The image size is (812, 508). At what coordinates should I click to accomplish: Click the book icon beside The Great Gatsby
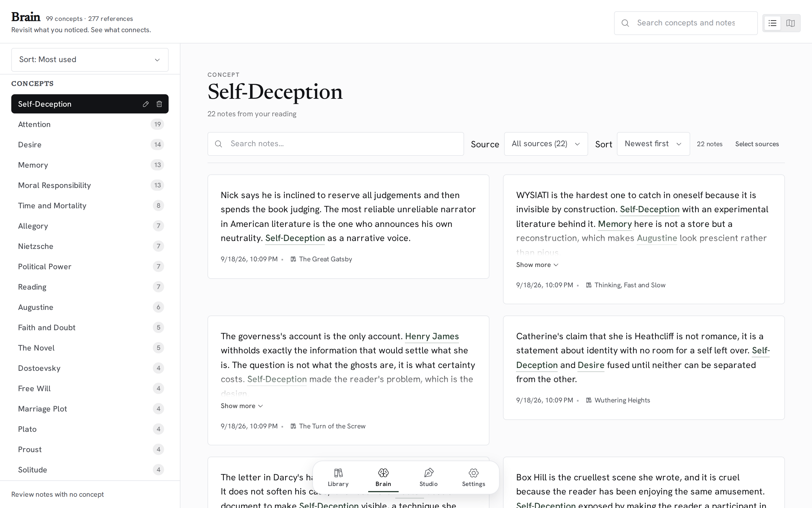coord(293,259)
